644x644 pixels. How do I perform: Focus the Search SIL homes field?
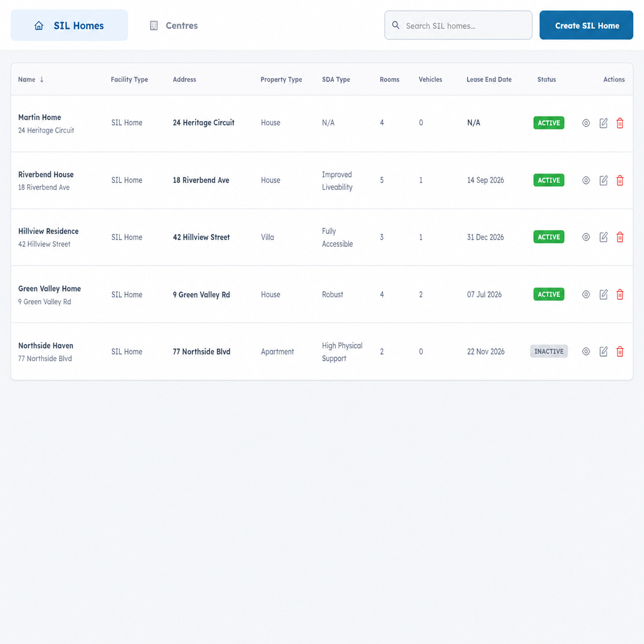click(x=458, y=25)
